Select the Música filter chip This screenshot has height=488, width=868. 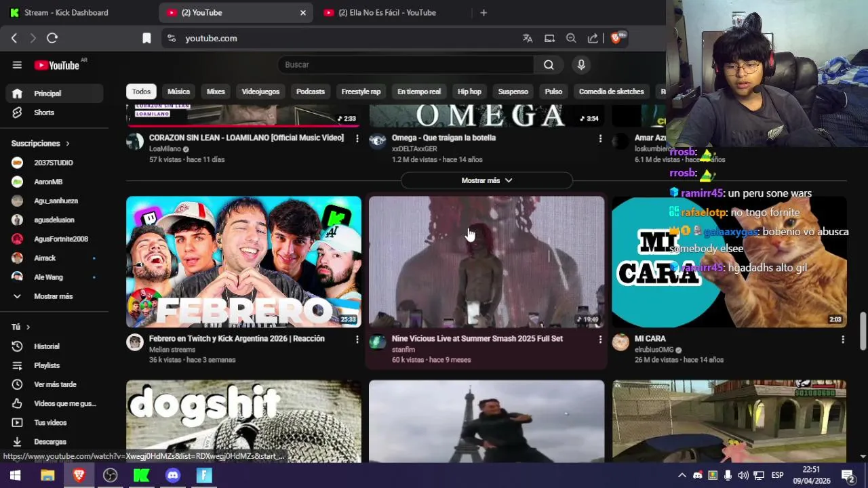[178, 91]
